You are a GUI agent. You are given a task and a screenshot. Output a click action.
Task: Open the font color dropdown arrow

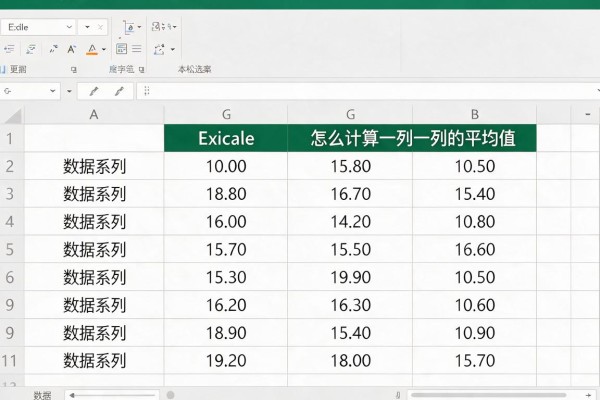pyautogui.click(x=104, y=49)
